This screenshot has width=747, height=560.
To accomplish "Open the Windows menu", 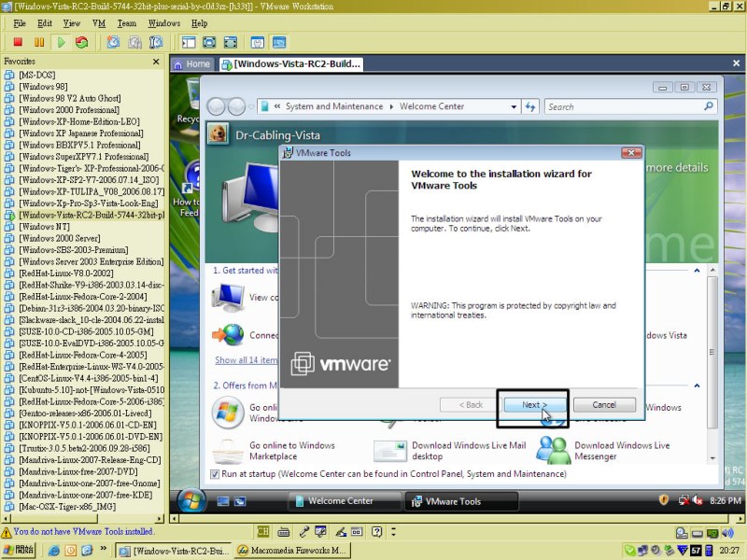I will coord(164,23).
